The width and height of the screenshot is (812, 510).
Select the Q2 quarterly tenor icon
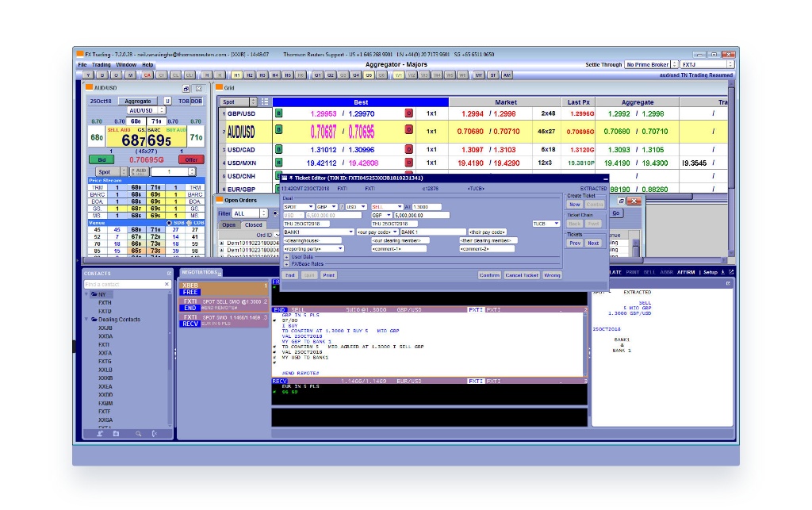tap(331, 73)
